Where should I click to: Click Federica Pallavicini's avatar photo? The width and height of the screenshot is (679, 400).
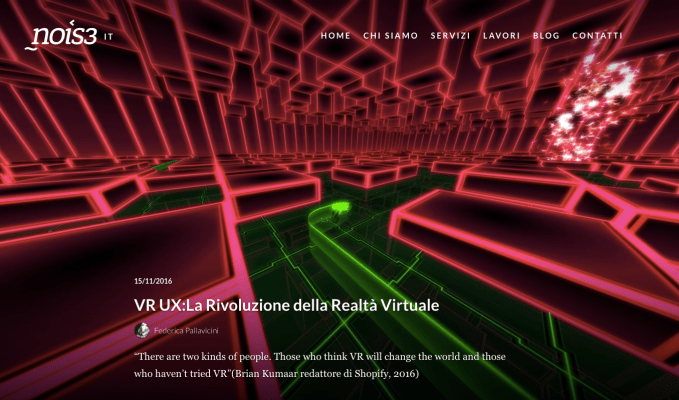(x=142, y=330)
